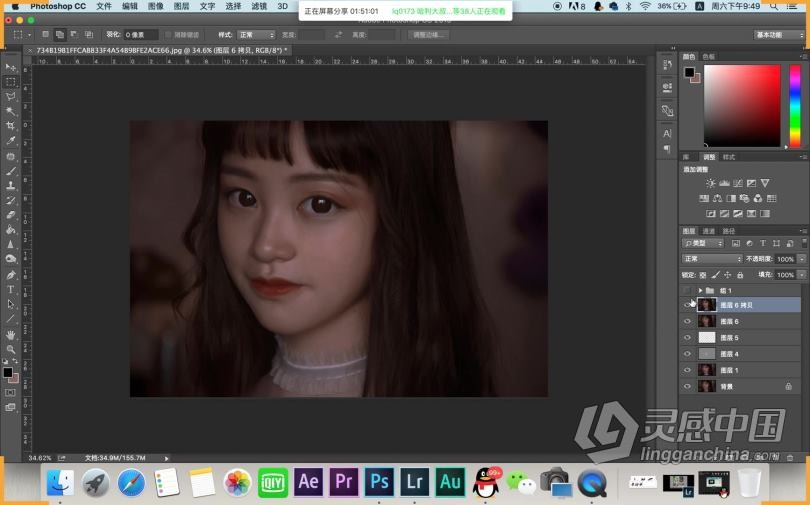
Task: Select the Zoom tool
Action: tap(10, 350)
